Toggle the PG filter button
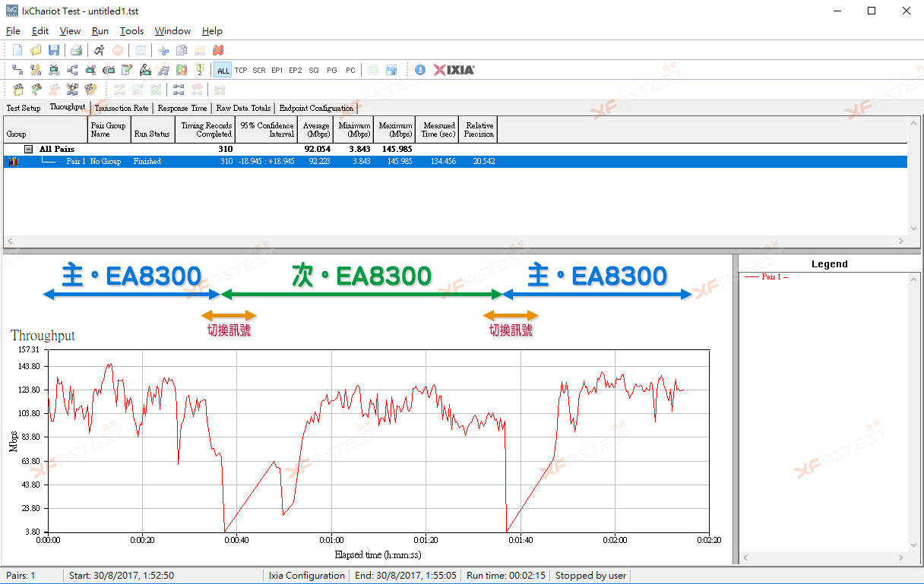This screenshot has height=584, width=924. coord(332,70)
